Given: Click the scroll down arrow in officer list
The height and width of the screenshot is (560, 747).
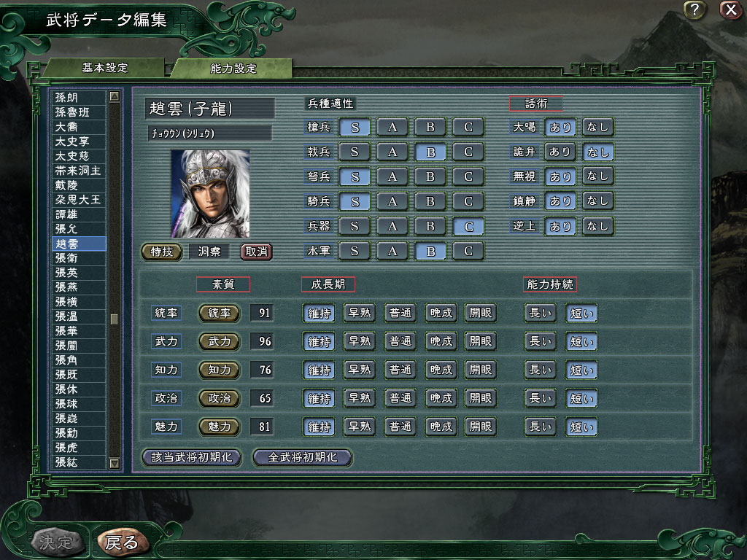Looking at the screenshot, I should tap(115, 463).
